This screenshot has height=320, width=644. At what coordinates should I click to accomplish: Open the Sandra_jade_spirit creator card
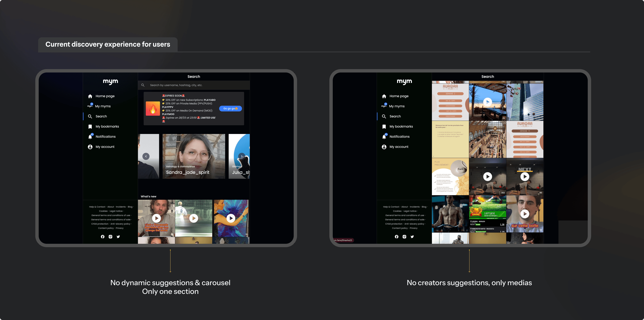coord(194,156)
